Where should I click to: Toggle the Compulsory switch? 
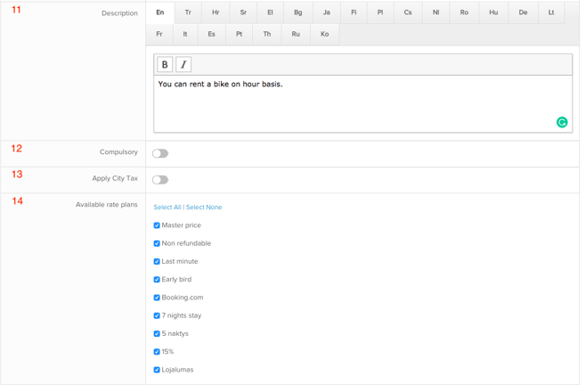click(x=160, y=153)
